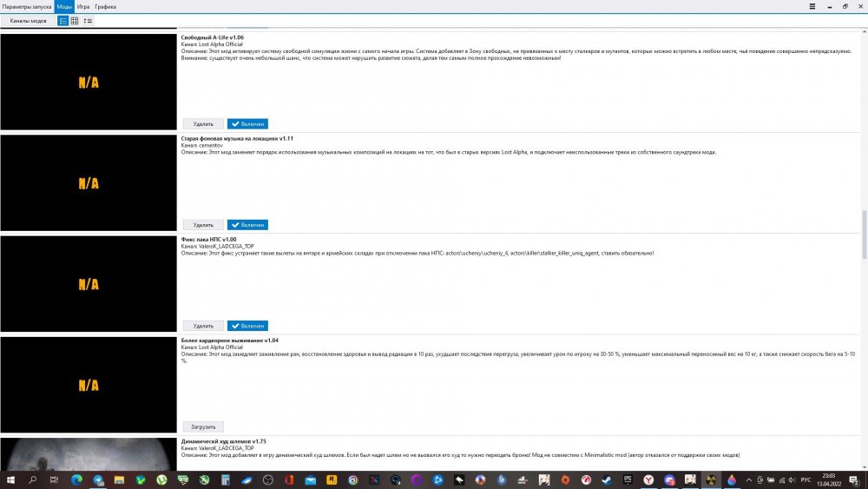Open OBS Studio from taskbar

click(x=268, y=479)
